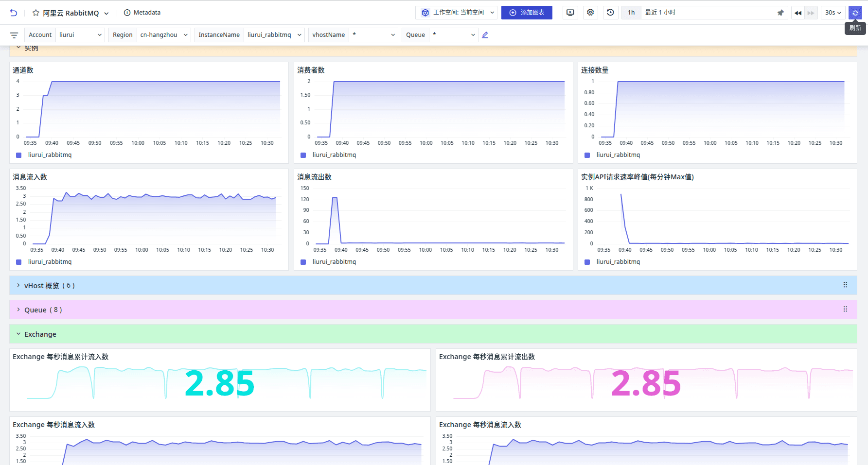Click the refresh icon button
The height and width of the screenshot is (465, 868).
[x=855, y=13]
